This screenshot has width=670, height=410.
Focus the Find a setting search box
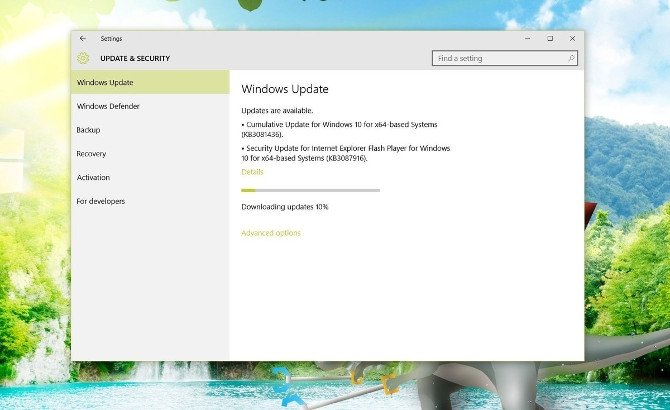(x=505, y=58)
